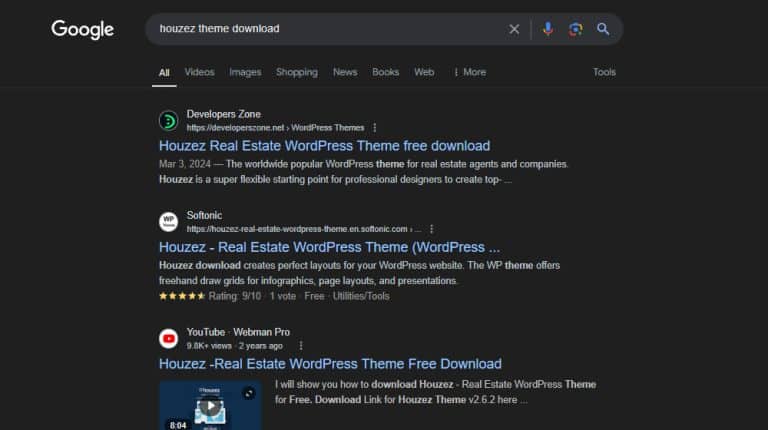Click the Developers Zone site name
The width and height of the screenshot is (768, 430).
(x=223, y=114)
